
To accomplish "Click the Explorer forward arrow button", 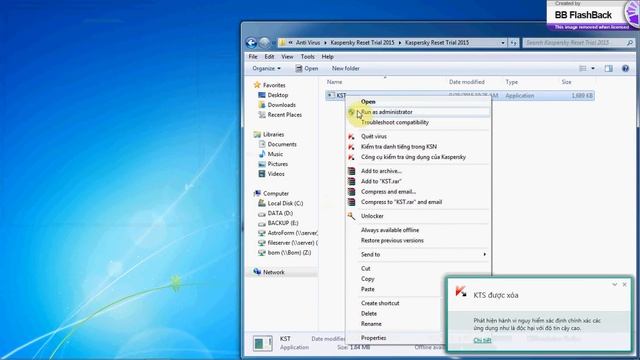I will click(264, 43).
